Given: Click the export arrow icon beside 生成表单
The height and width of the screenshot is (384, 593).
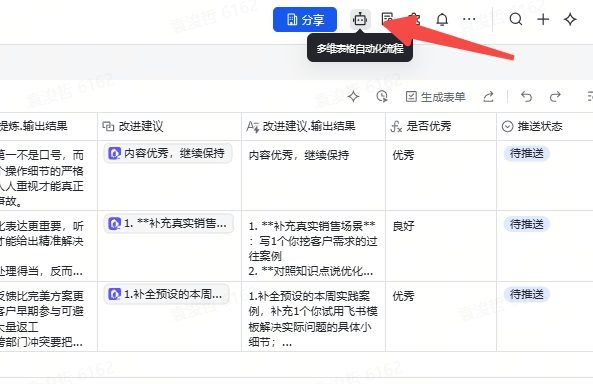Looking at the screenshot, I should click(488, 97).
